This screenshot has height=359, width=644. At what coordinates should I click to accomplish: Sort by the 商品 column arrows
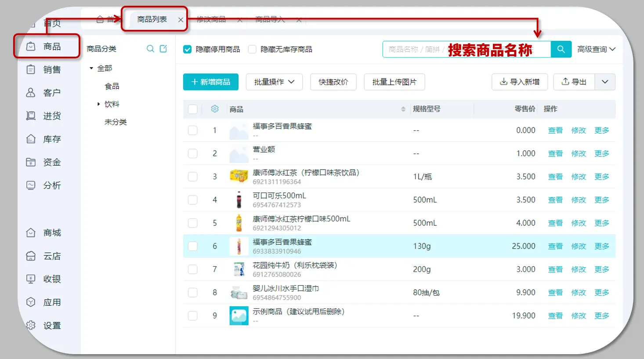[403, 109]
